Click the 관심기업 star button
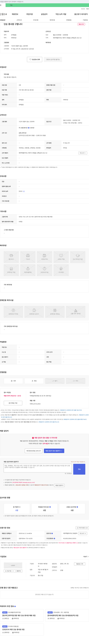This screenshot has height=644, width=89. [x=8, y=571]
